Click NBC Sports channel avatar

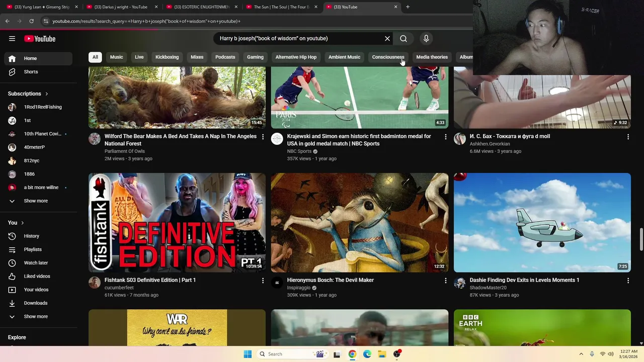click(x=277, y=139)
